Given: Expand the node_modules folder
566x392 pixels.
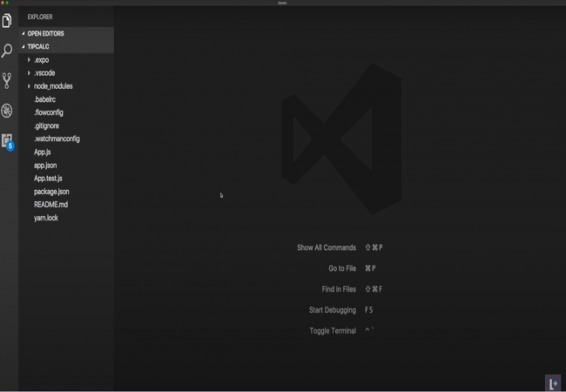Looking at the screenshot, I should pos(66,86).
